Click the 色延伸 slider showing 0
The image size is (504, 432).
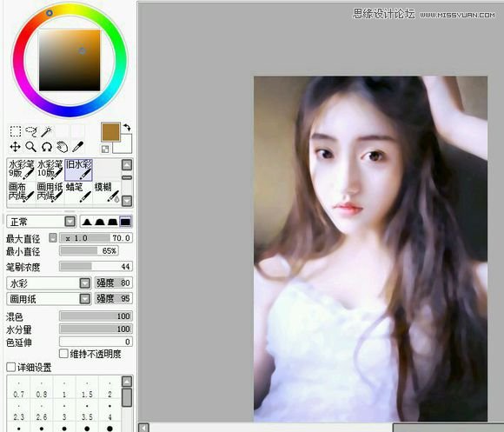coord(96,342)
